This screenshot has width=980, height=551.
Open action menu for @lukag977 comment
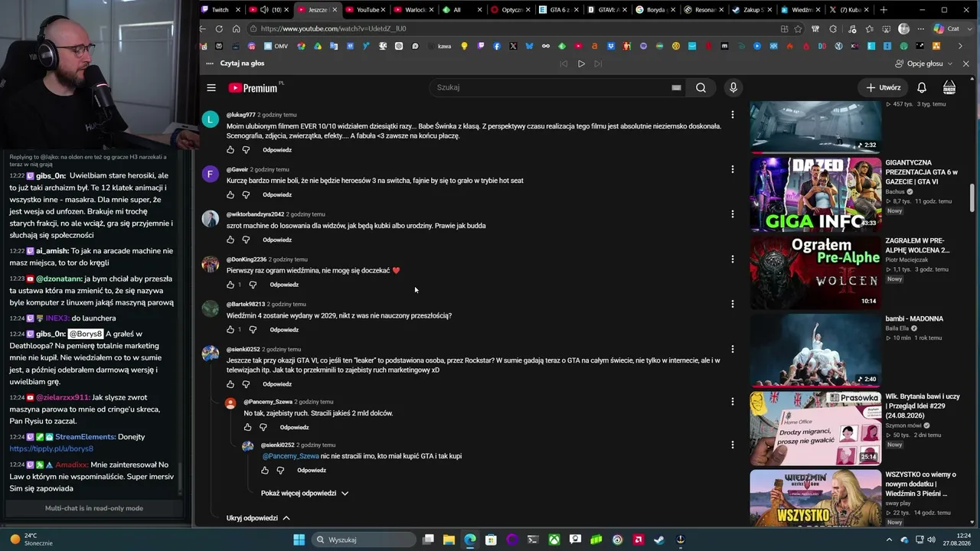733,115
